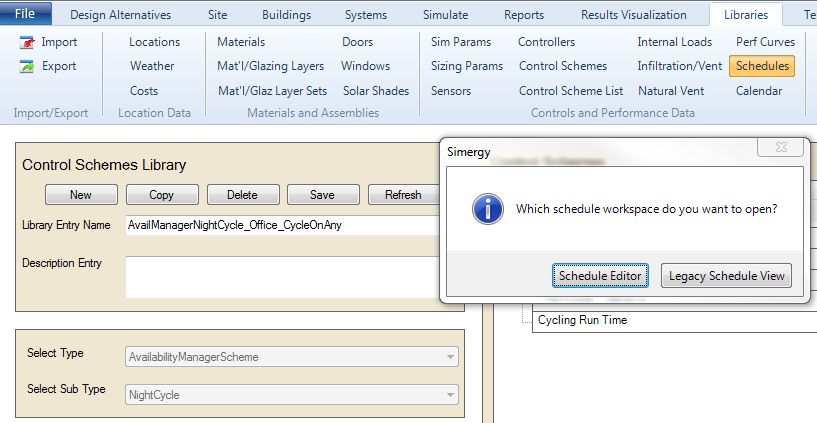The height and width of the screenshot is (423, 817).
Task: Select the Cycling Run Time row
Action: pyautogui.click(x=674, y=320)
